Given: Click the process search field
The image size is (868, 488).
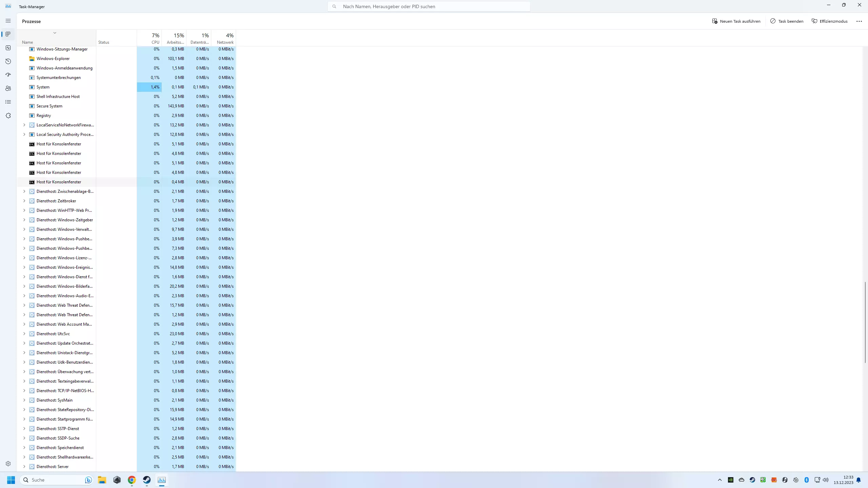Looking at the screenshot, I should [x=429, y=6].
